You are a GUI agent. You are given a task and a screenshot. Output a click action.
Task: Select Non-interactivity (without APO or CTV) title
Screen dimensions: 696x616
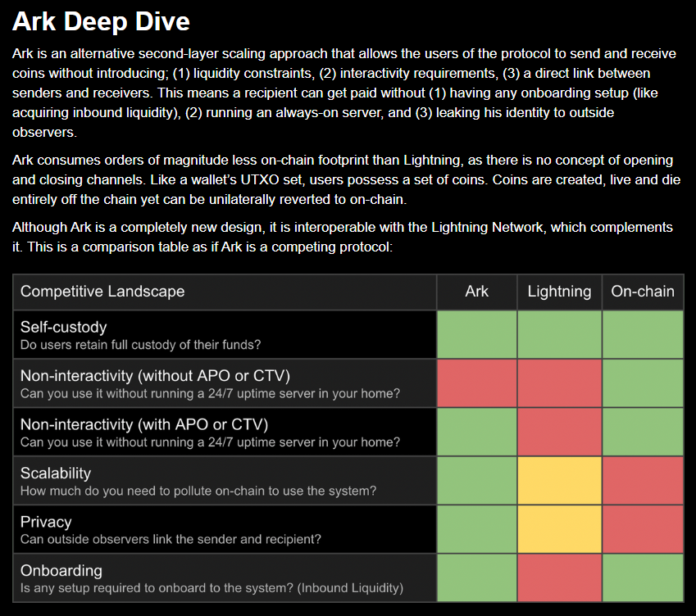pos(156,376)
